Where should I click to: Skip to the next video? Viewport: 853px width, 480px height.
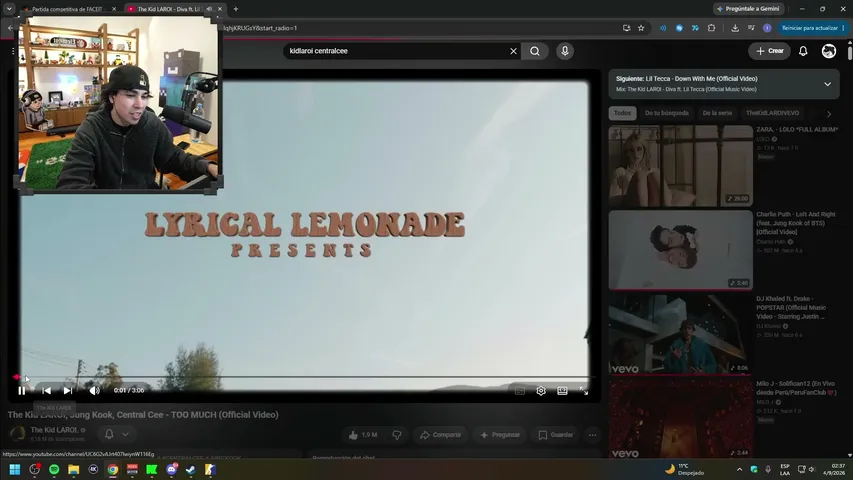point(67,390)
